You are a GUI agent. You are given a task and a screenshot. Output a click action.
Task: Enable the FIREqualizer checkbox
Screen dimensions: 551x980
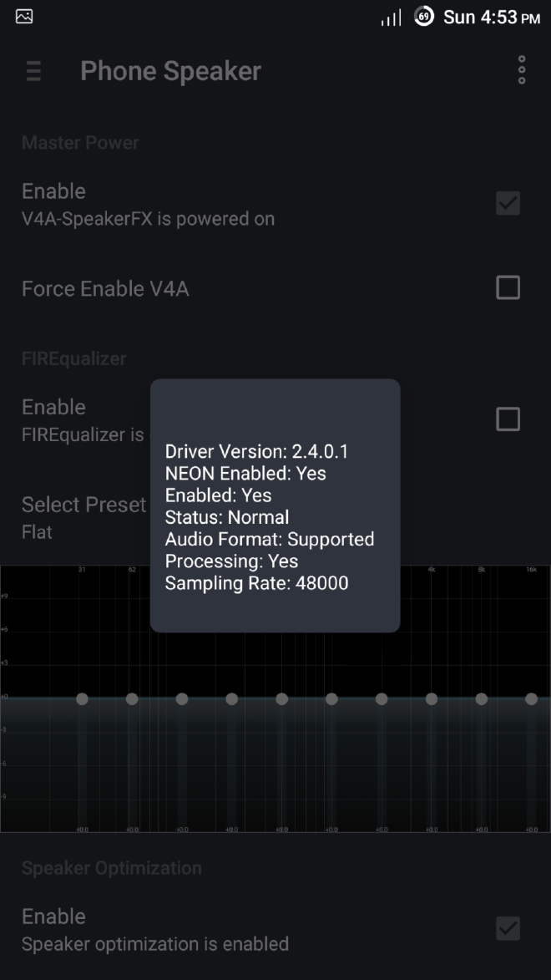coord(508,419)
